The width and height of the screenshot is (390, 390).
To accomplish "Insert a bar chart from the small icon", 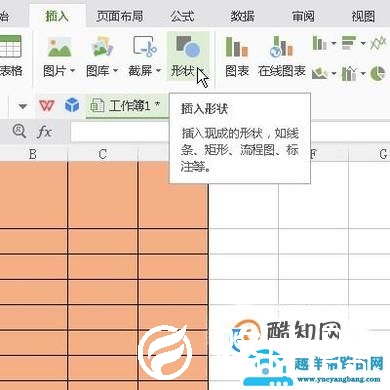I will pos(349,43).
